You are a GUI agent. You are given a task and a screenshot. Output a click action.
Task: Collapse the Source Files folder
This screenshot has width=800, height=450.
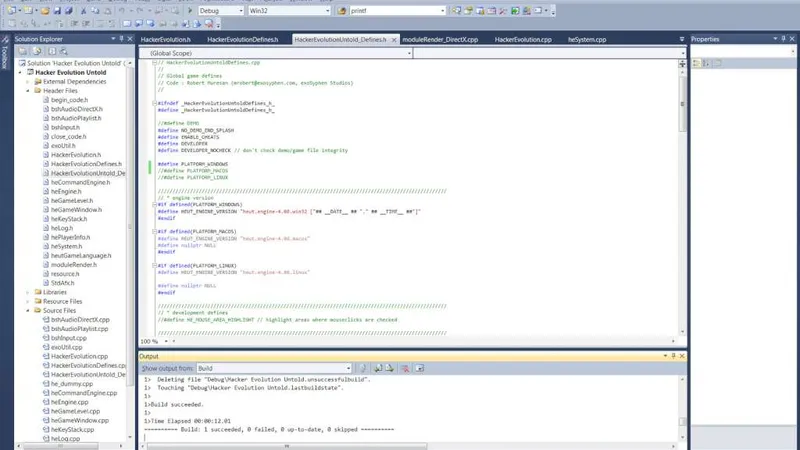coord(28,311)
